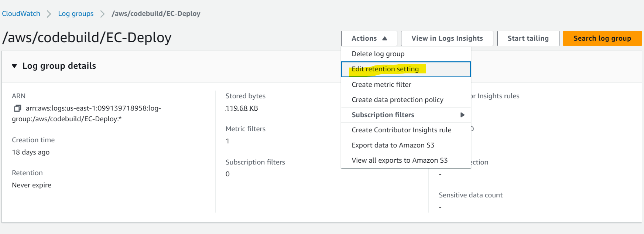Click the orange Search log group button

[x=602, y=38]
